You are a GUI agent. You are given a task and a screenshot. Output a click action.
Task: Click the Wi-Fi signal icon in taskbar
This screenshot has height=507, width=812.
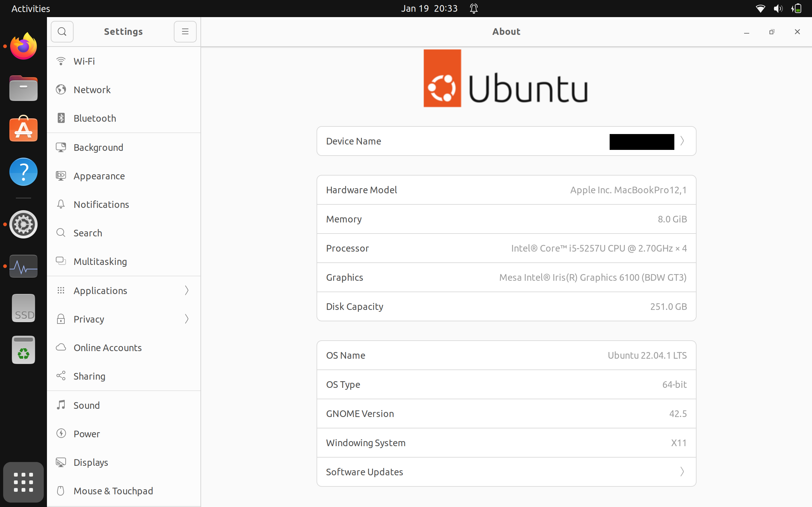pyautogui.click(x=760, y=8)
